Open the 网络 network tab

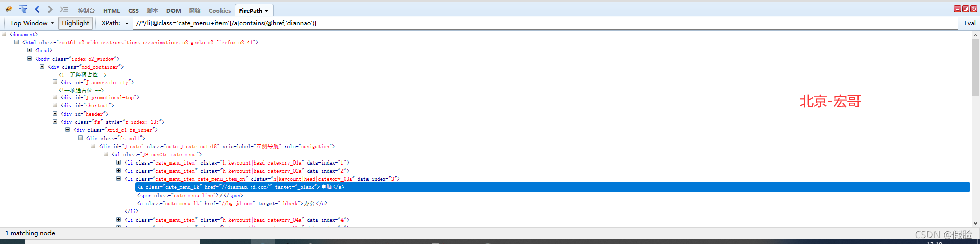click(x=194, y=10)
